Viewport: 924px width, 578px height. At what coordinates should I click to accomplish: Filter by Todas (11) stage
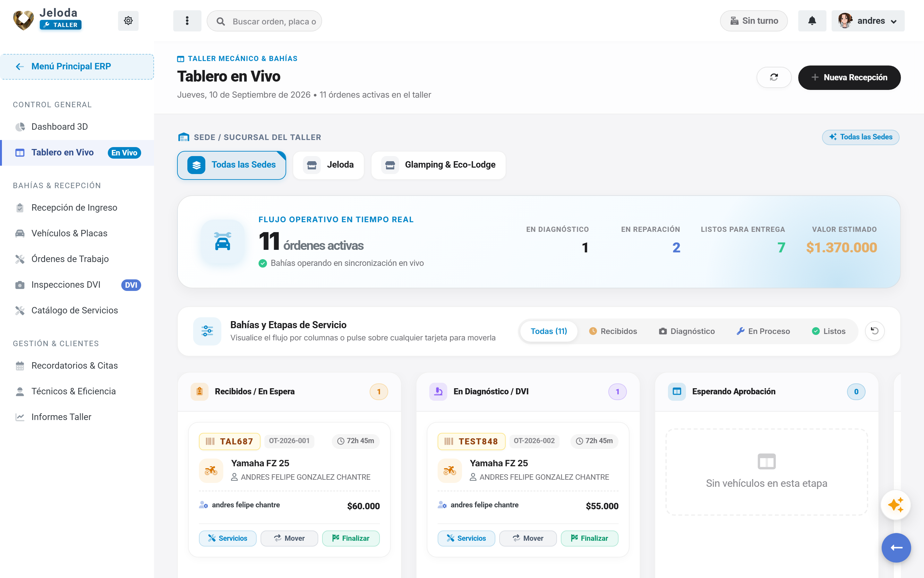tap(549, 331)
